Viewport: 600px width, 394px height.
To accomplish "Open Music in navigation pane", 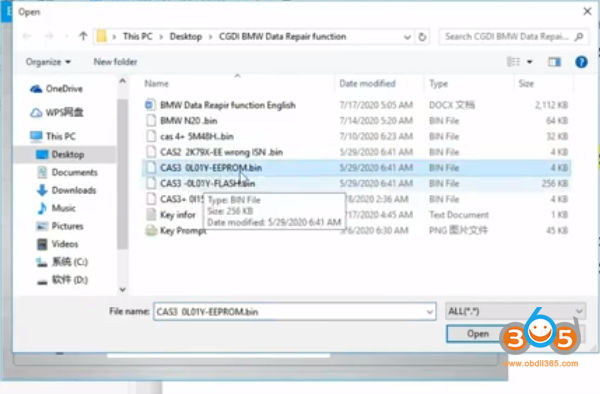I will (x=56, y=208).
